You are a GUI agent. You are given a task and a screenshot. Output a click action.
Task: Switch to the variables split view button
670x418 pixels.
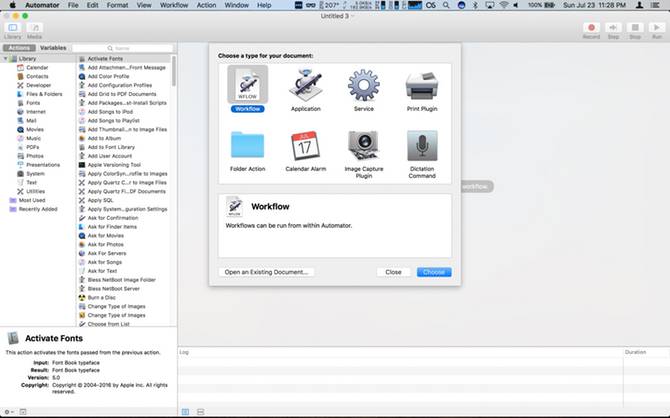pyautogui.click(x=200, y=412)
